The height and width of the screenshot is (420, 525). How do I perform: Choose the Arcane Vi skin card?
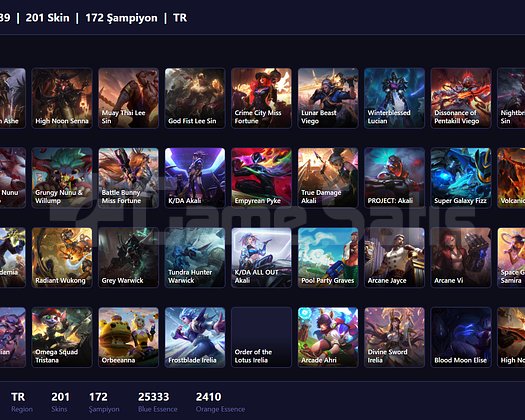461,257
